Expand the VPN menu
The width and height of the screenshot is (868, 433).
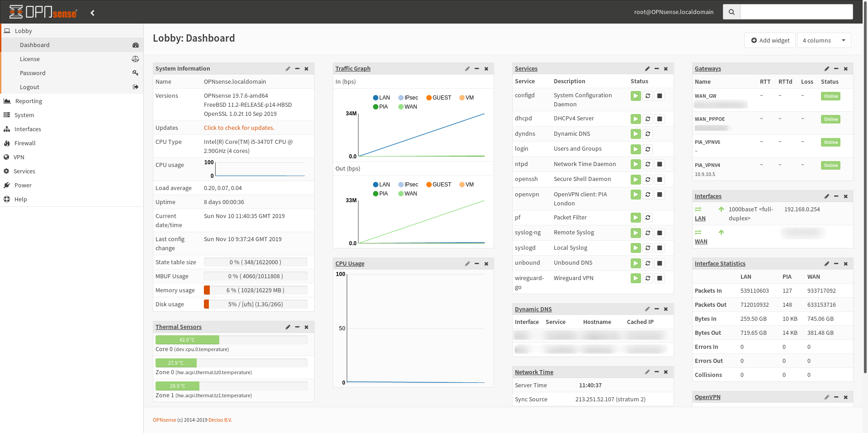pos(72,157)
